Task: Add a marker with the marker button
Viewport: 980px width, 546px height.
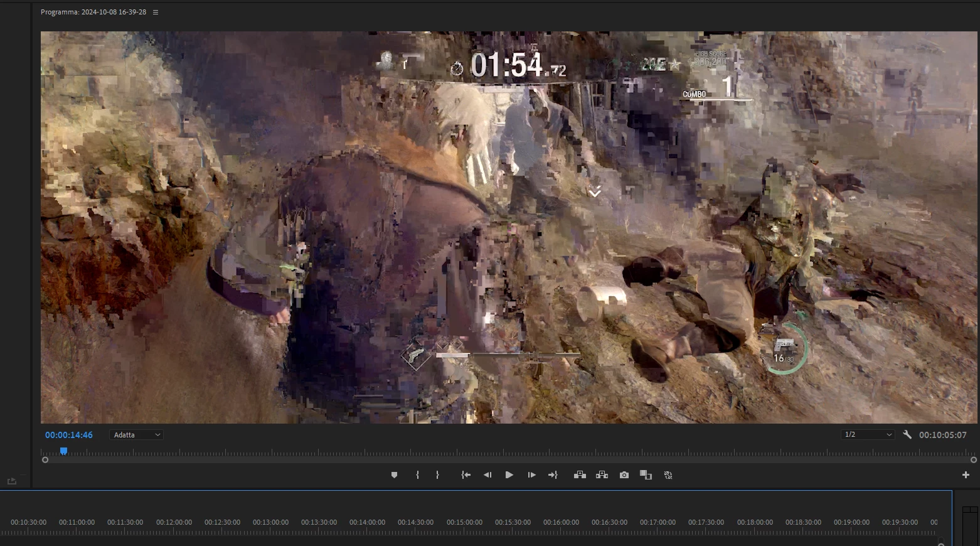Action: [x=394, y=475]
